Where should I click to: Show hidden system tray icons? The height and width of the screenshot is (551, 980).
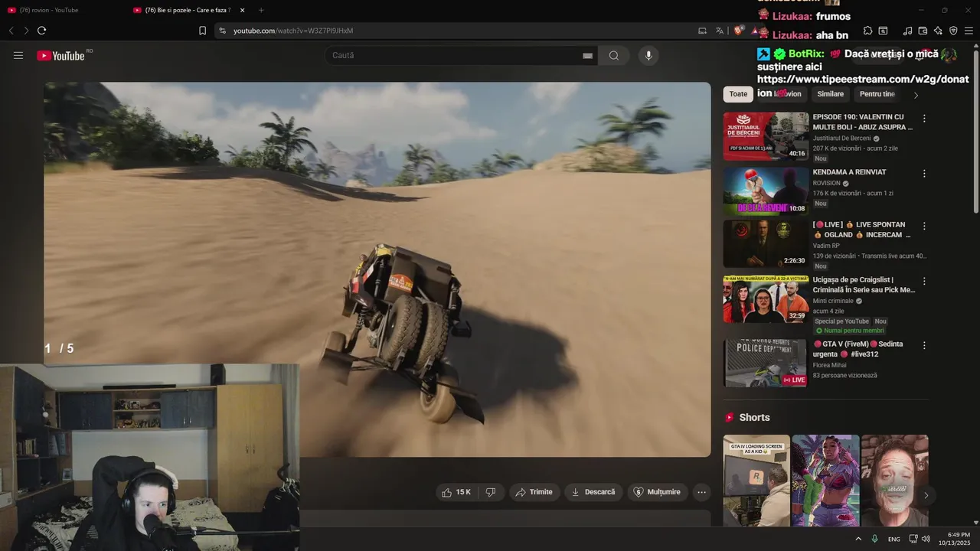tap(858, 539)
